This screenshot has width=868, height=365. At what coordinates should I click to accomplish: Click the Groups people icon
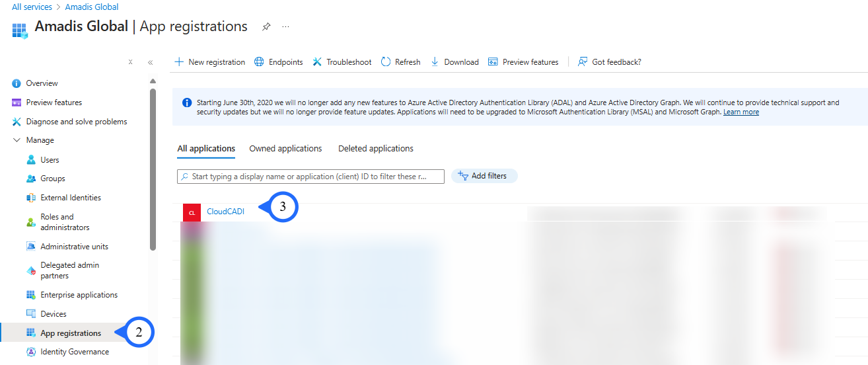30,179
